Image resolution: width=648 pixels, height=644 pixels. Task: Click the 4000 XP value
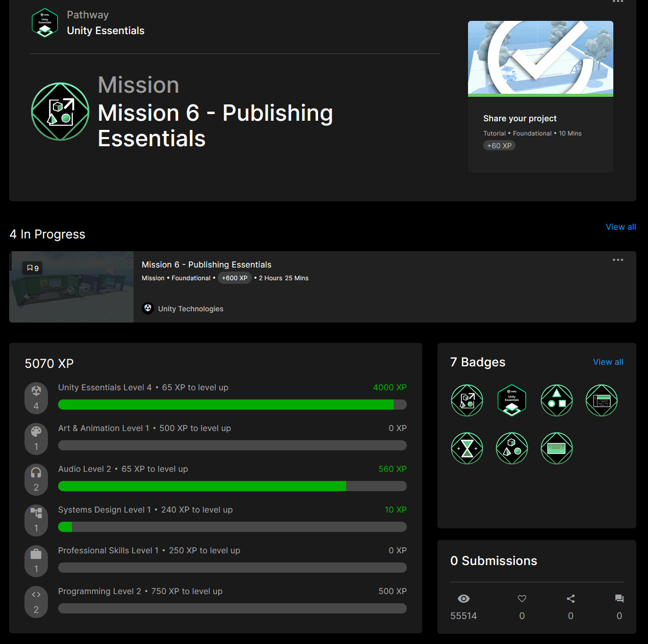[x=390, y=387]
